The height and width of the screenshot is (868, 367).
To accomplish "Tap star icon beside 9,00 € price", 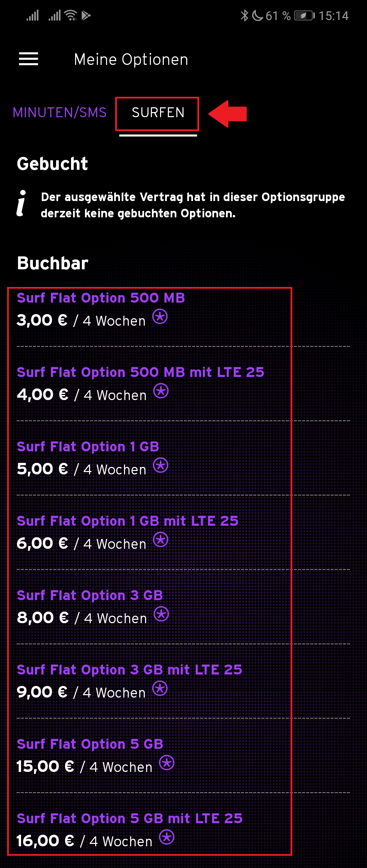I will [160, 689].
